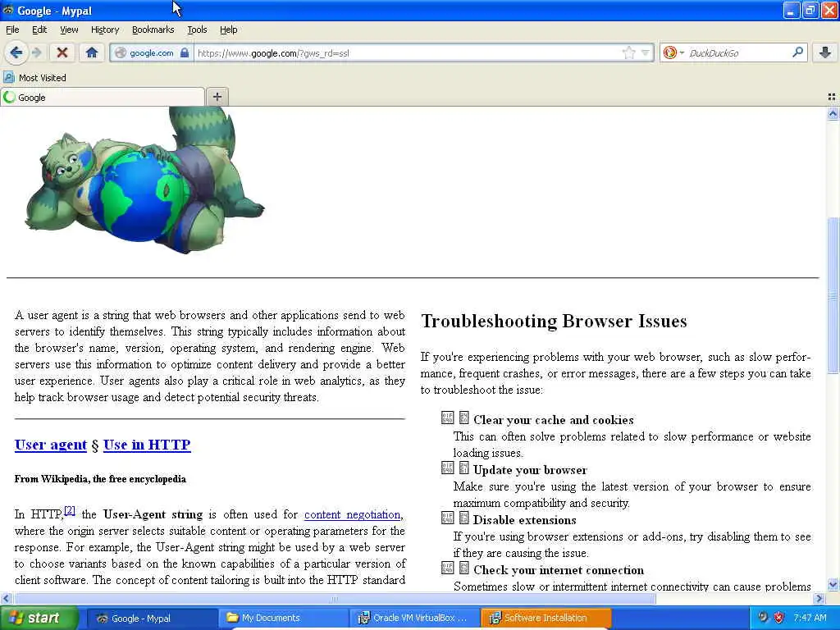Click the Mypal raccoon icon in title bar
Viewport: 840px width, 630px height.
pyautogui.click(x=8, y=10)
